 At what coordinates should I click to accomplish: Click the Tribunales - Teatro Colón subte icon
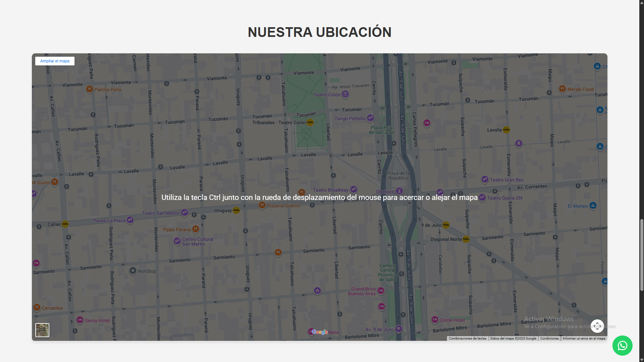310,122
